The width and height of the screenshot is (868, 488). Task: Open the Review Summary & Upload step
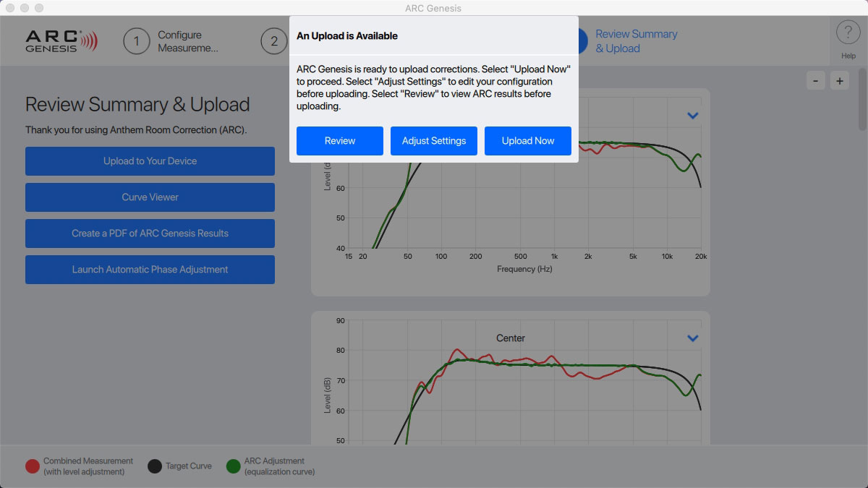pos(636,41)
